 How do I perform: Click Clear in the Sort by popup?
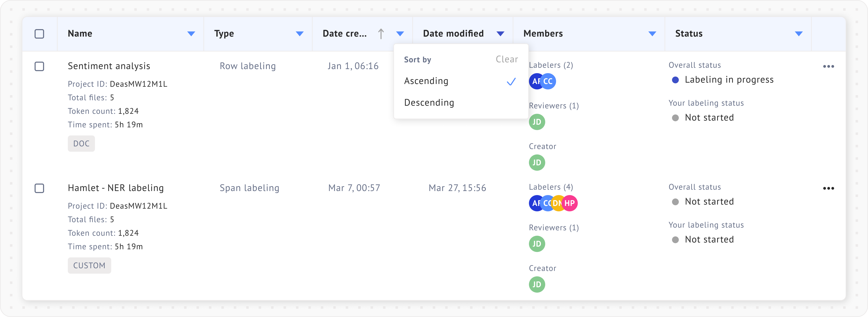[506, 60]
